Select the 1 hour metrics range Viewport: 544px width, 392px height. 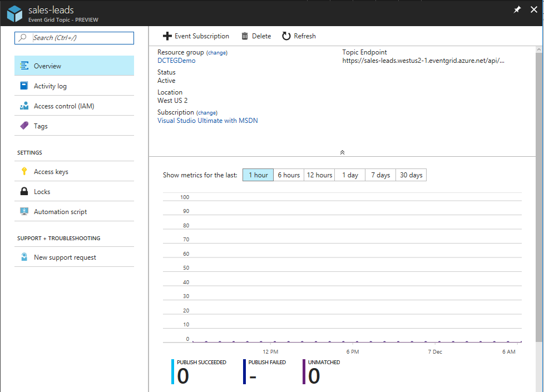point(258,175)
